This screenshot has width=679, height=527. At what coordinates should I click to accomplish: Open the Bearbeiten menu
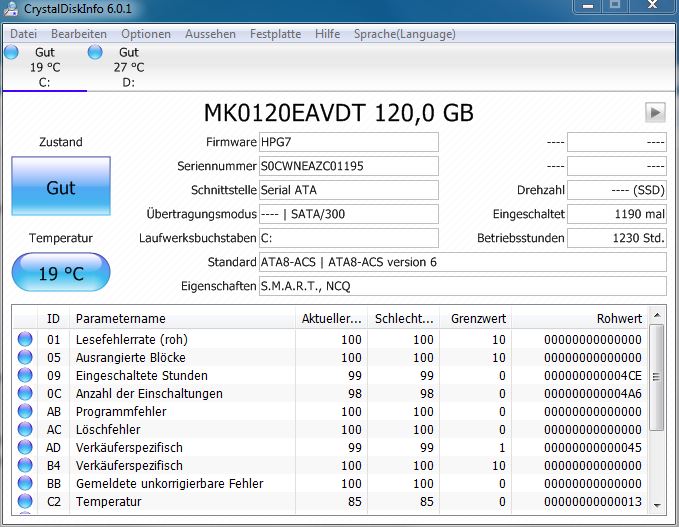[x=79, y=34]
